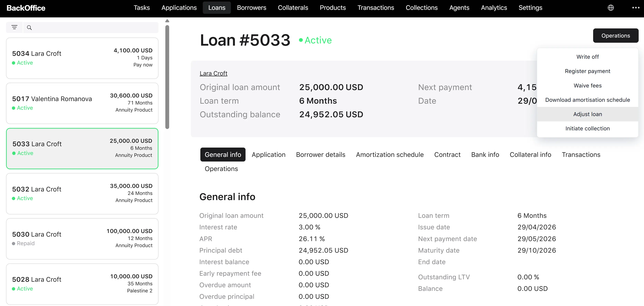Open Settings in navigation bar

[530, 8]
